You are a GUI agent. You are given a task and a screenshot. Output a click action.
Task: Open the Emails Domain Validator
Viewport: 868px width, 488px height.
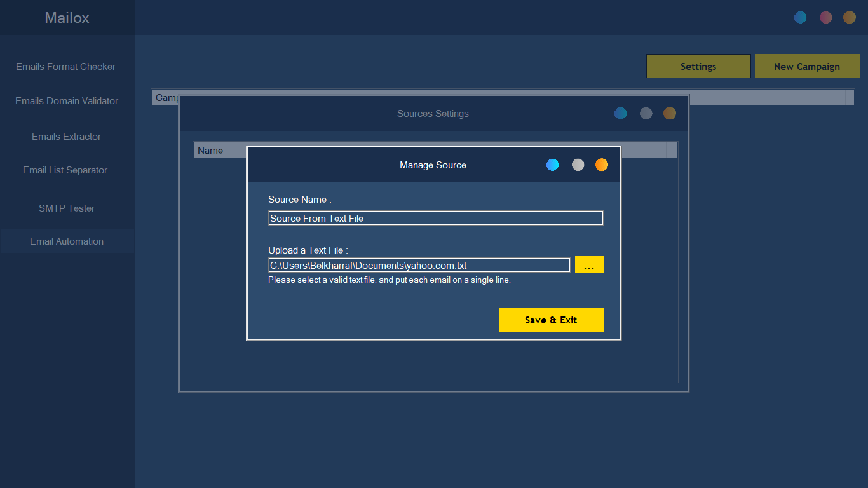coord(67,100)
